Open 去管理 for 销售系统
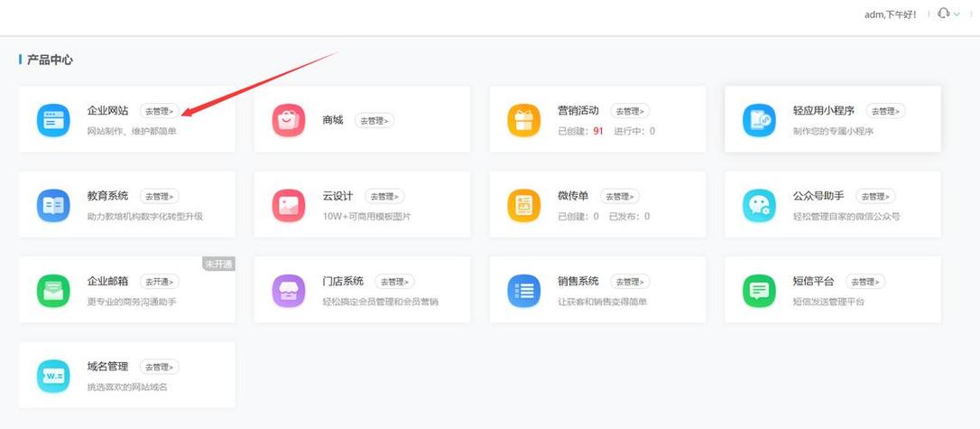 [x=630, y=282]
